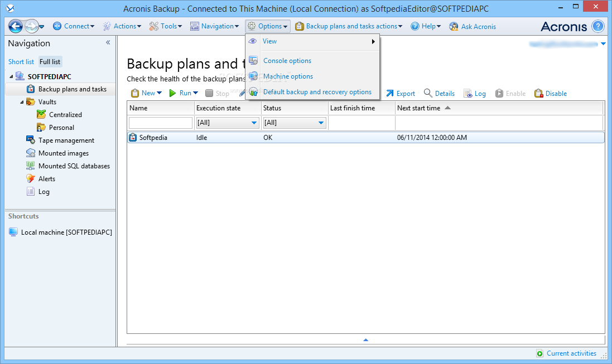Open the Navigation menu
Screen dimensions: 612x364
(x=214, y=26)
